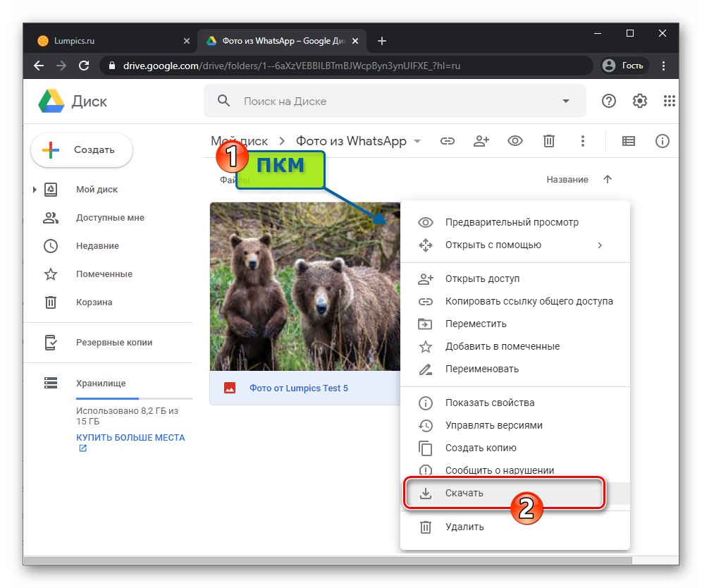Click the search magnifier icon on Drive
Screen dimensions: 702x588
tap(223, 101)
